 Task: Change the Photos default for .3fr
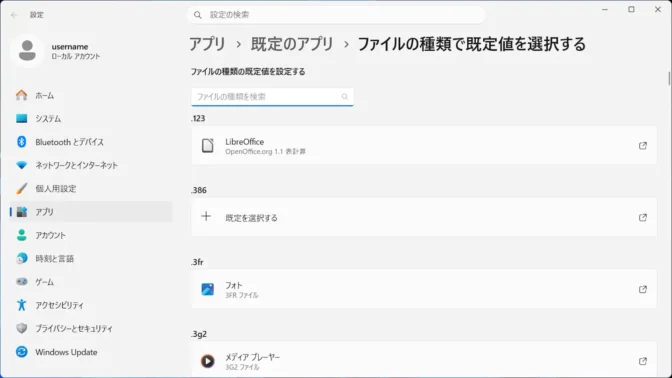(x=424, y=289)
